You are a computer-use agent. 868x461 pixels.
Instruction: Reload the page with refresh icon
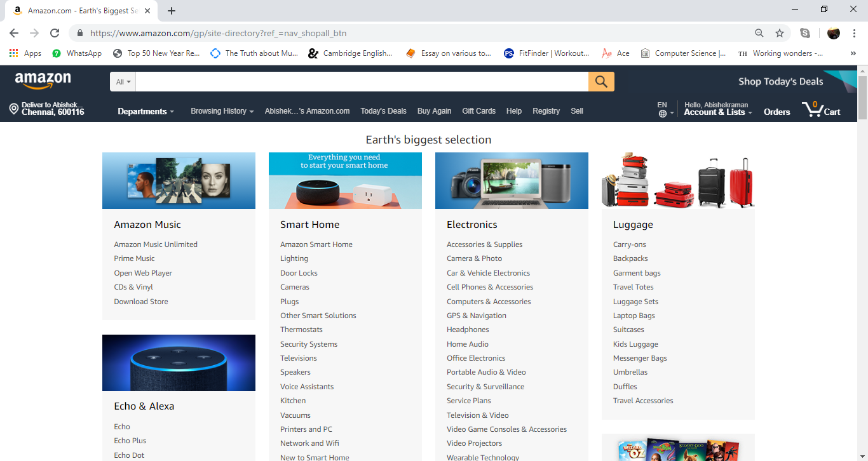click(55, 33)
